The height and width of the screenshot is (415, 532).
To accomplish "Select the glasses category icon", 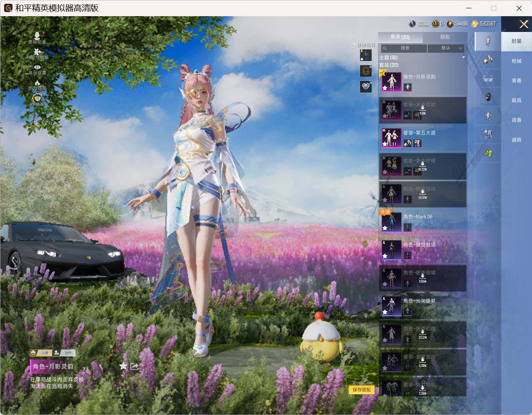I will [488, 78].
